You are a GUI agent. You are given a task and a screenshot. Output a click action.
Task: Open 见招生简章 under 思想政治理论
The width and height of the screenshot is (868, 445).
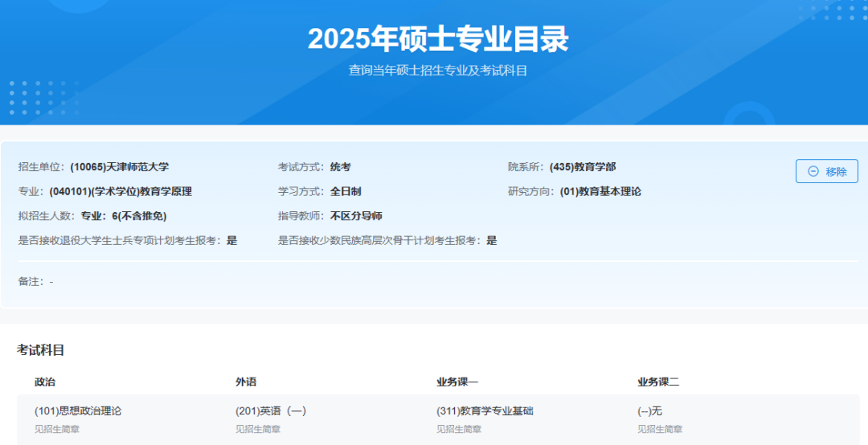pyautogui.click(x=57, y=429)
